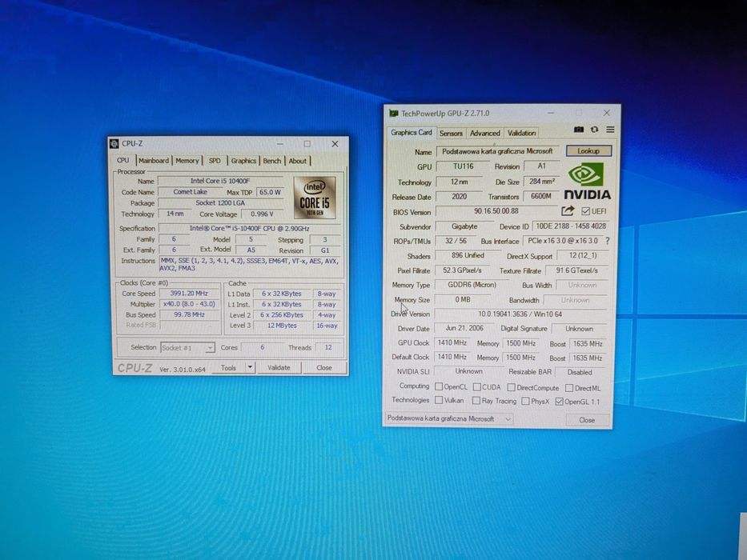The image size is (747, 560).
Task: Click the bus interface question mark
Action: click(x=608, y=241)
